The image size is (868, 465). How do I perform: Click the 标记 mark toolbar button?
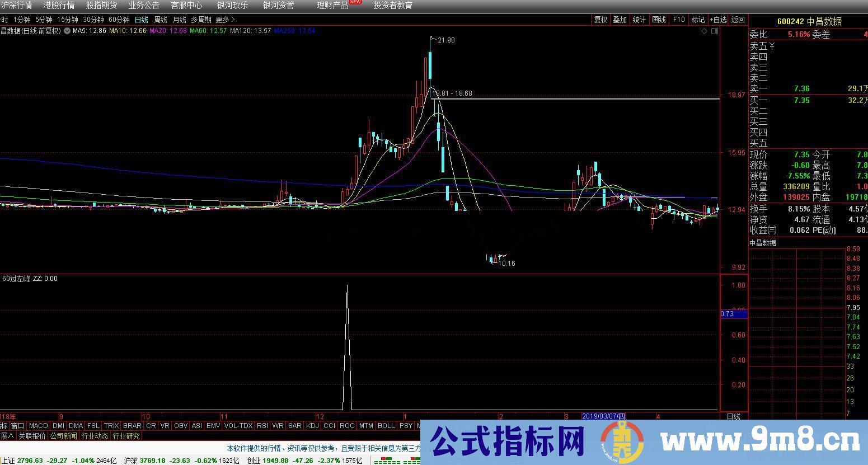coord(698,20)
